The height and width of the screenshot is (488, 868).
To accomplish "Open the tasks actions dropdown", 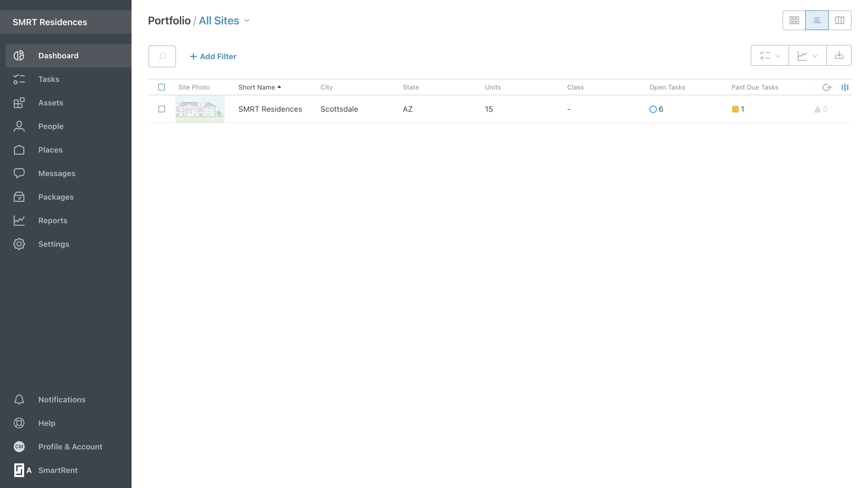I will point(770,56).
